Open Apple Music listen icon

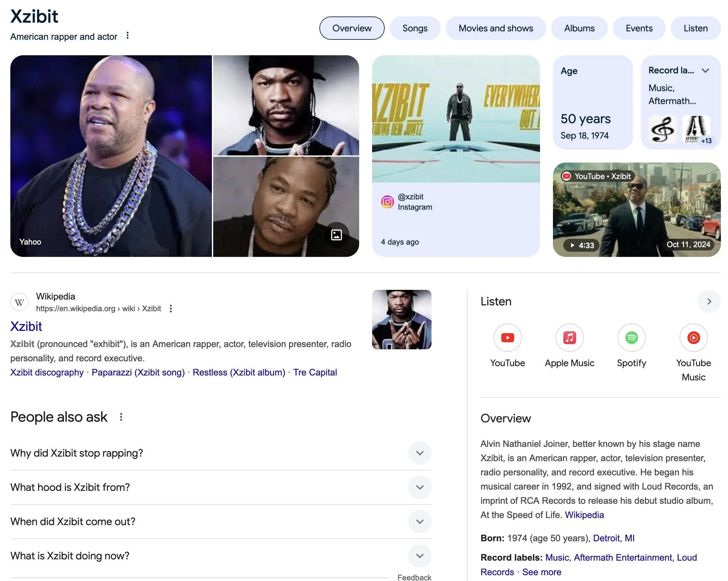click(x=569, y=337)
